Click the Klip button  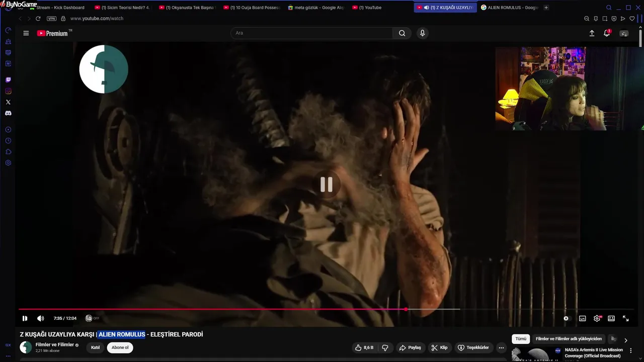point(439,347)
